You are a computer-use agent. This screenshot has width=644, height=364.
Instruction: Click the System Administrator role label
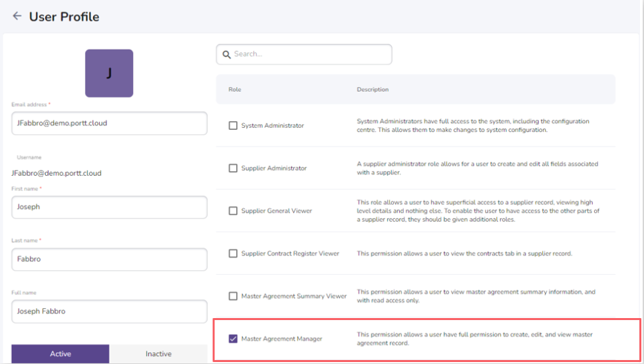[x=273, y=126]
